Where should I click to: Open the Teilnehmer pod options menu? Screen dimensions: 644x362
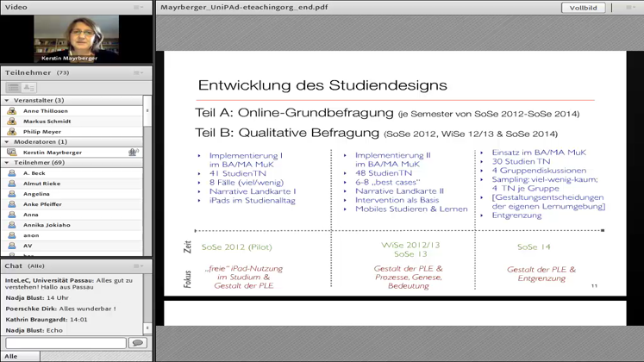tap(138, 72)
